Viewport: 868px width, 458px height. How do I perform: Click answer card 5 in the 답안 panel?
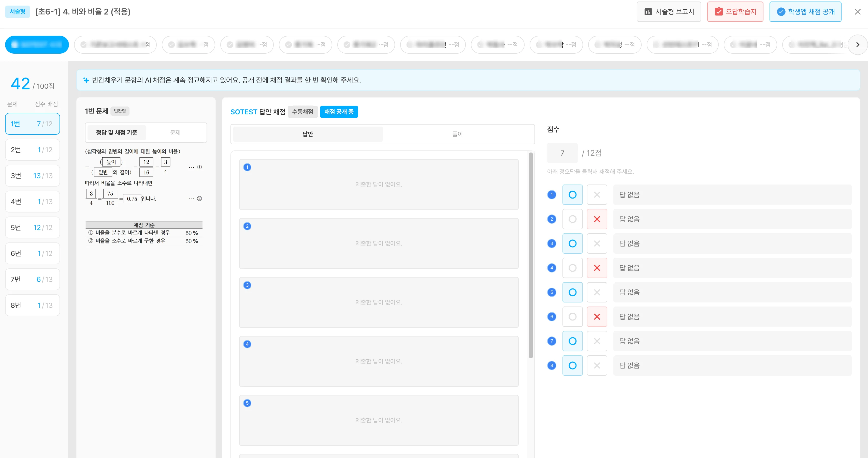pos(379,420)
